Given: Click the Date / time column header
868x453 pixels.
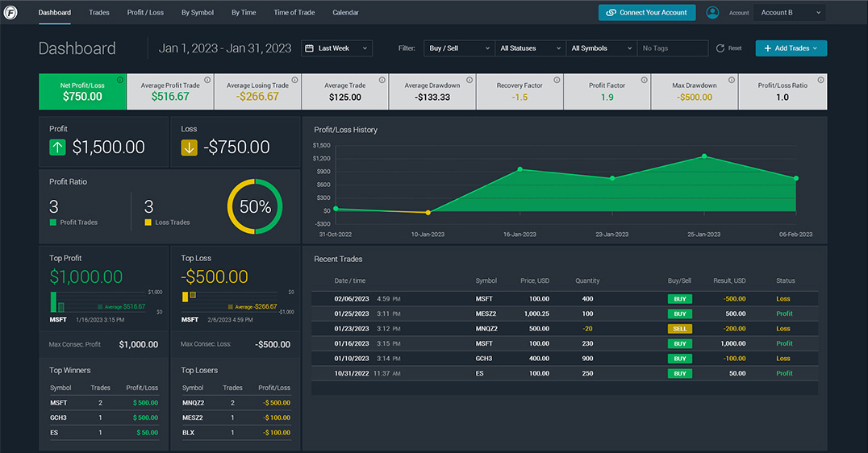Looking at the screenshot, I should click(350, 281).
